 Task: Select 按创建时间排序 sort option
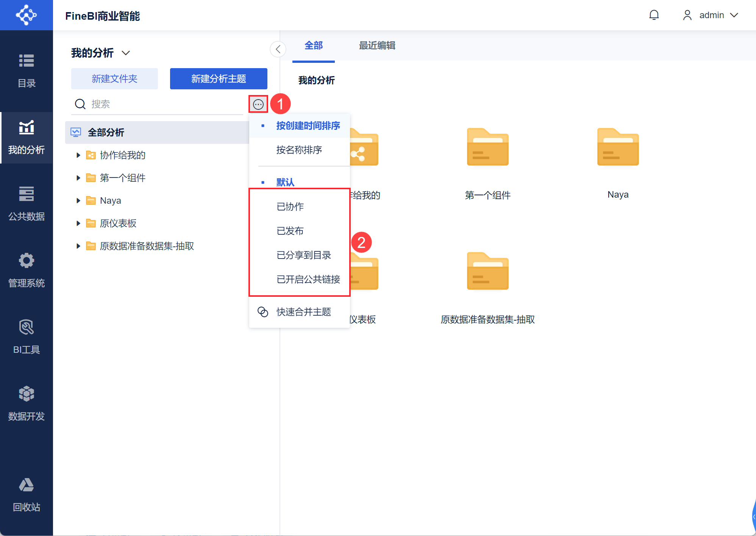pos(300,126)
